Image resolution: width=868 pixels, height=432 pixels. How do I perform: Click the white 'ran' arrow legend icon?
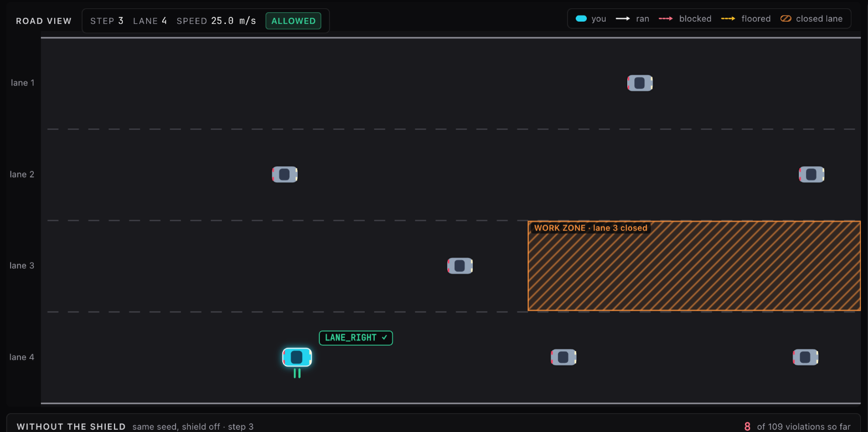(623, 19)
